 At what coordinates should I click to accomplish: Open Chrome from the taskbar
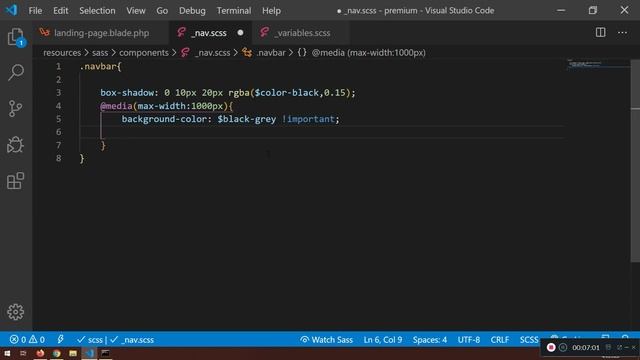click(56, 353)
